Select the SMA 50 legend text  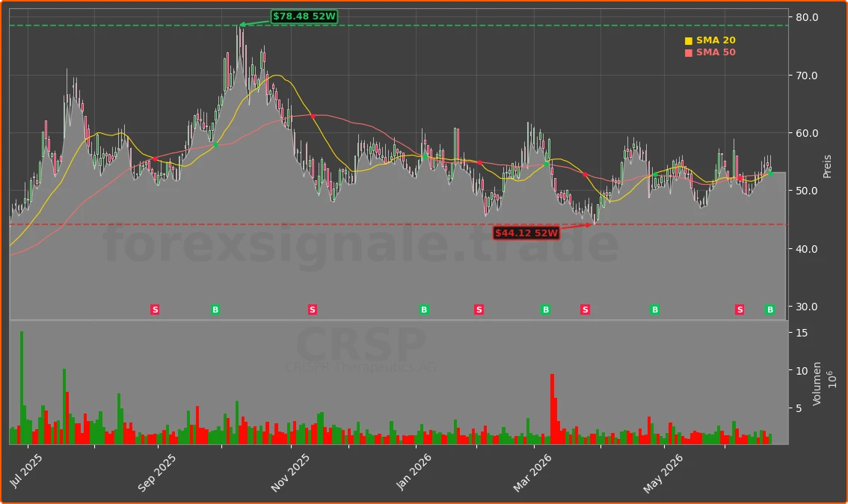[x=716, y=52]
